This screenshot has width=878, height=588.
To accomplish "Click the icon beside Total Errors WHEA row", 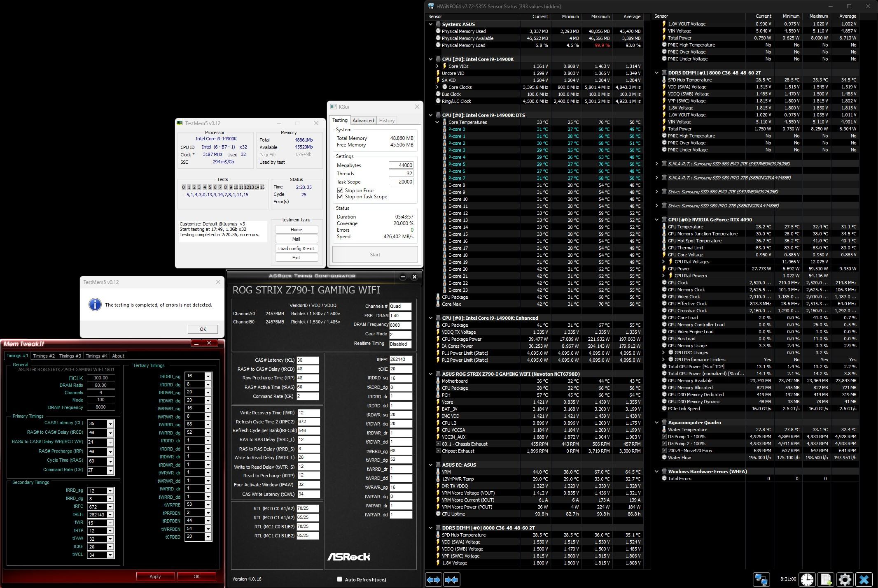I will click(664, 479).
